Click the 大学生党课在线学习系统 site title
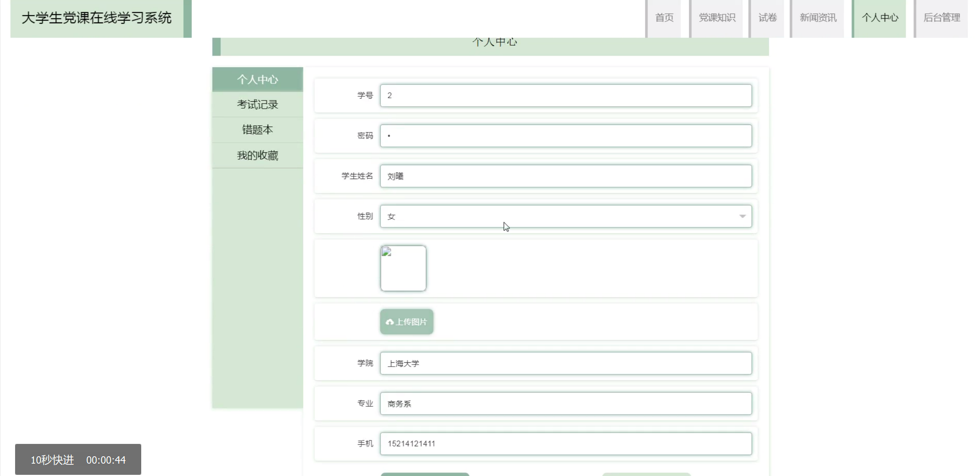The width and height of the screenshot is (980, 476). 96,18
